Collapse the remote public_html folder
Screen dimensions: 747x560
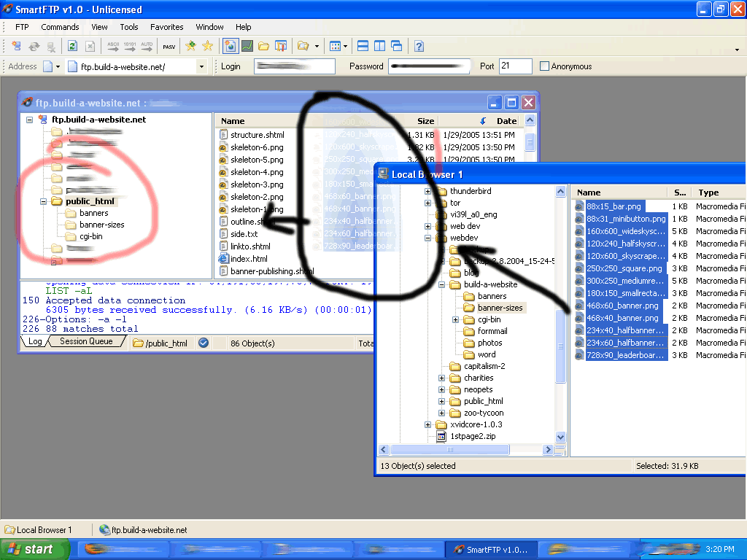[43, 201]
